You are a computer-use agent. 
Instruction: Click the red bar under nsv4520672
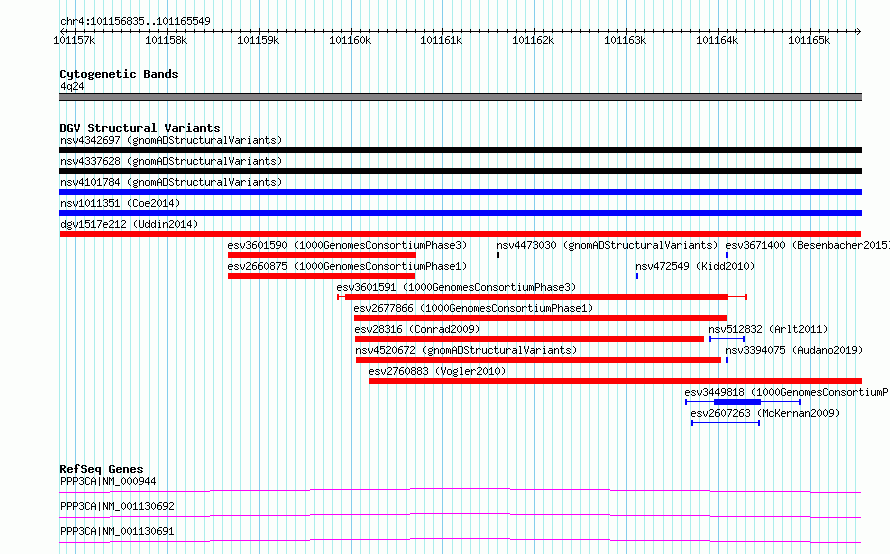coord(538,360)
